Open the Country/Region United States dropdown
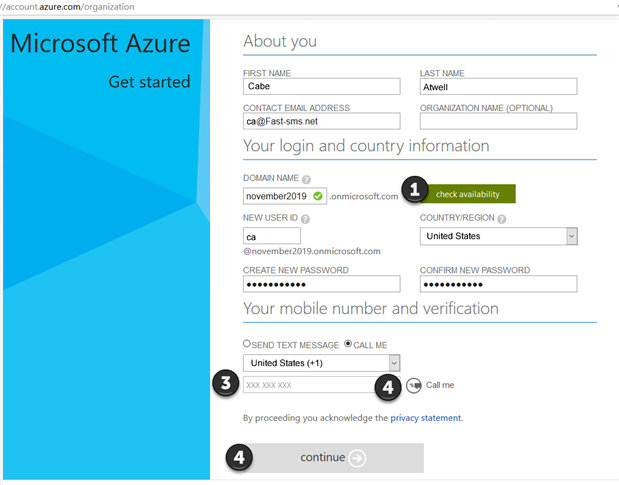The height and width of the screenshot is (485, 619). pos(499,236)
